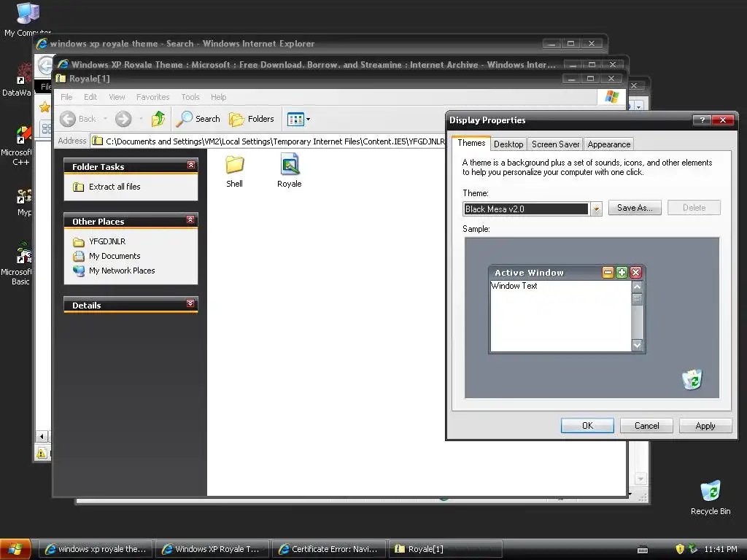Click the Royale[1] window title bar icon
The image size is (747, 560).
(x=61, y=79)
